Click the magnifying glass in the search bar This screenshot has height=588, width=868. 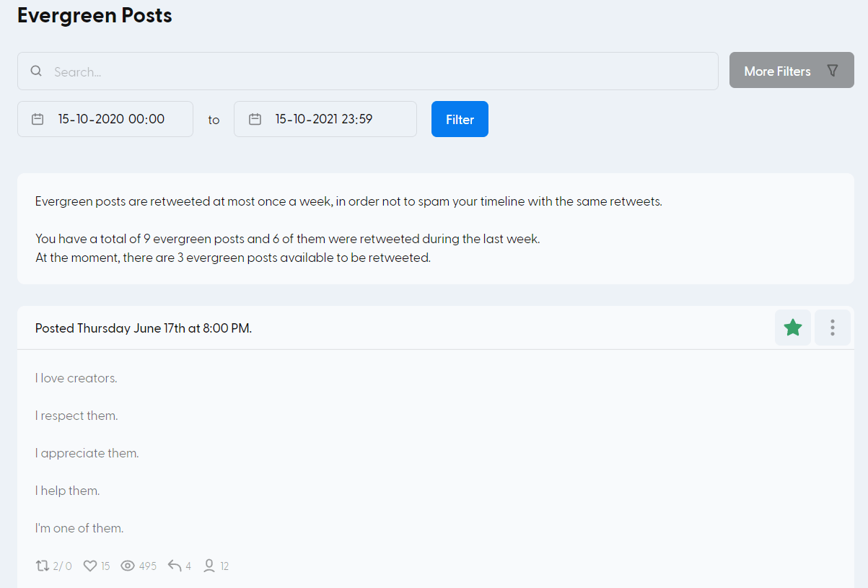pos(36,71)
